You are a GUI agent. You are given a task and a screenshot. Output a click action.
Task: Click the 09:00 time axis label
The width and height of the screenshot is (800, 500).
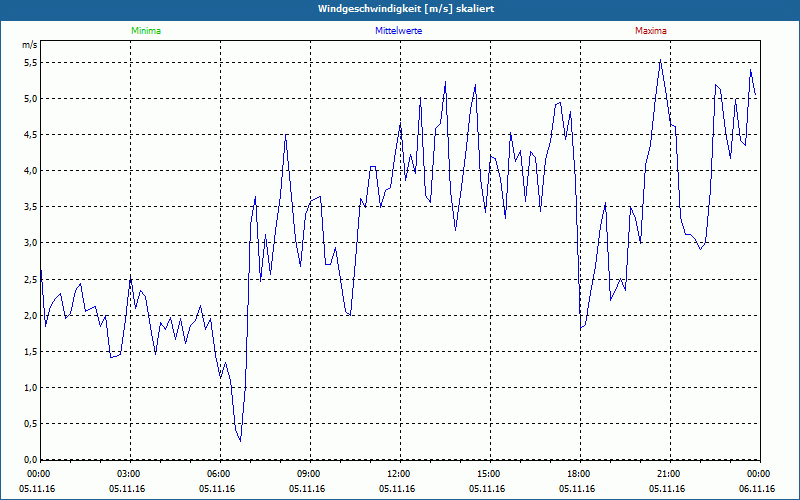coord(310,474)
